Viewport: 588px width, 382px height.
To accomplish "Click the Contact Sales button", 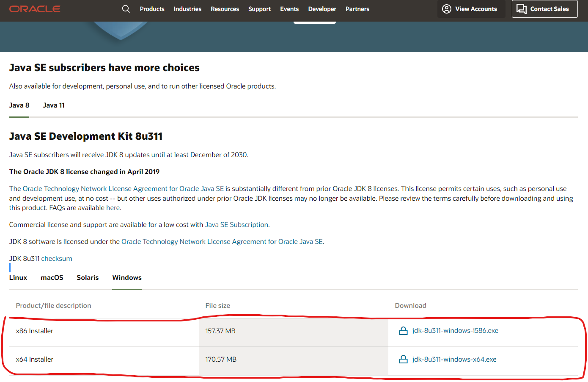I will (x=544, y=9).
